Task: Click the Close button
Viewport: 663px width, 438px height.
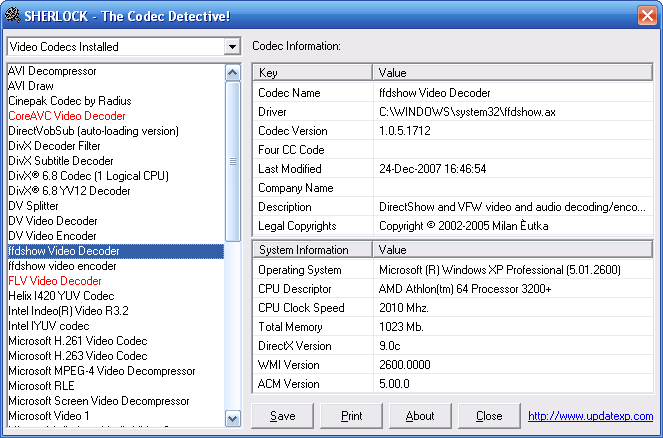Action: pyautogui.click(x=489, y=416)
